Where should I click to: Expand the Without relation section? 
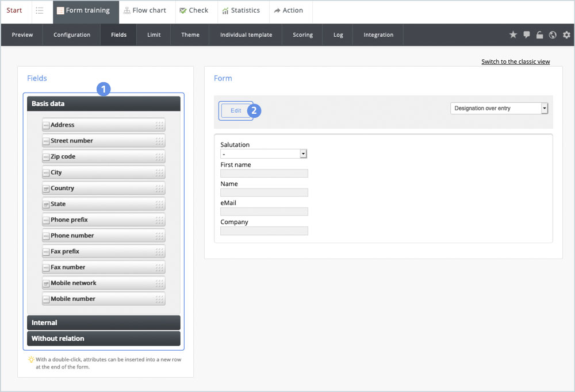[x=103, y=339]
